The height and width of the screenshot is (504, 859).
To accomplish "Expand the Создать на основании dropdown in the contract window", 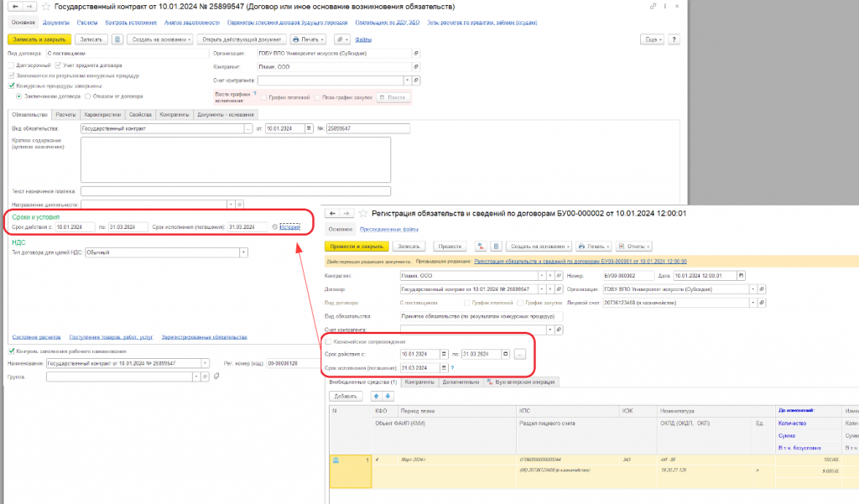I will click(x=160, y=39).
